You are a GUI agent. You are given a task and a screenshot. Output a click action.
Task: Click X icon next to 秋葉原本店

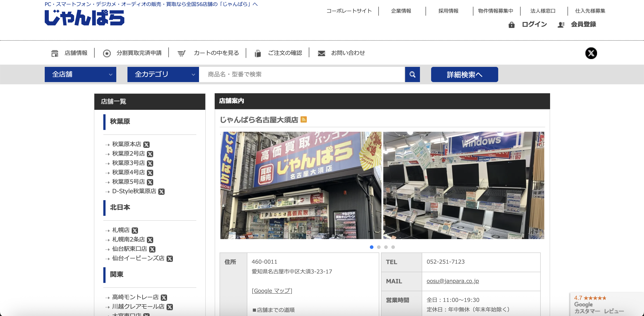[x=146, y=144]
